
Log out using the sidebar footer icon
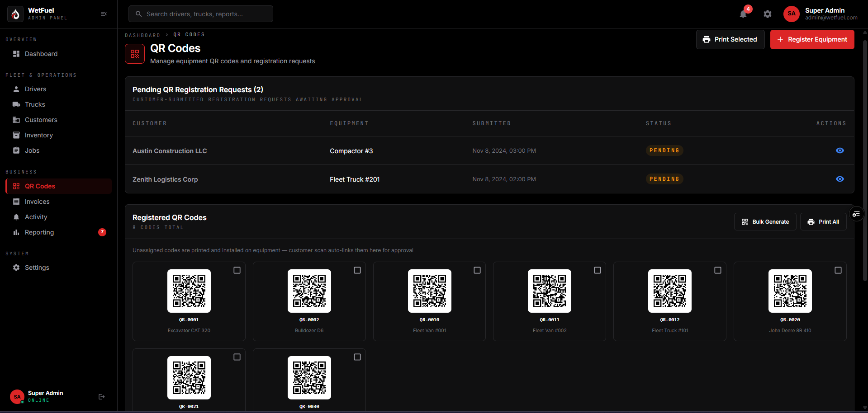click(102, 397)
